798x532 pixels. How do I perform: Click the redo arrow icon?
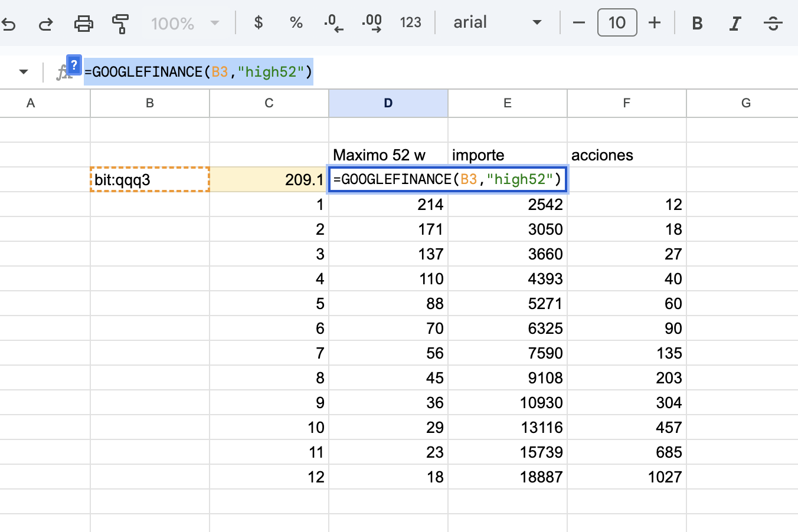45,24
